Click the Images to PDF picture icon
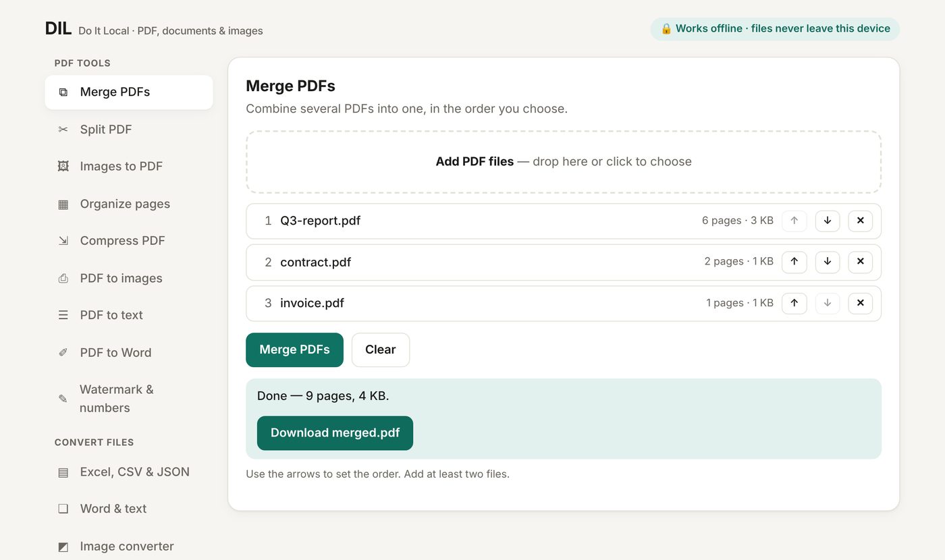The width and height of the screenshot is (945, 560). coord(63,167)
